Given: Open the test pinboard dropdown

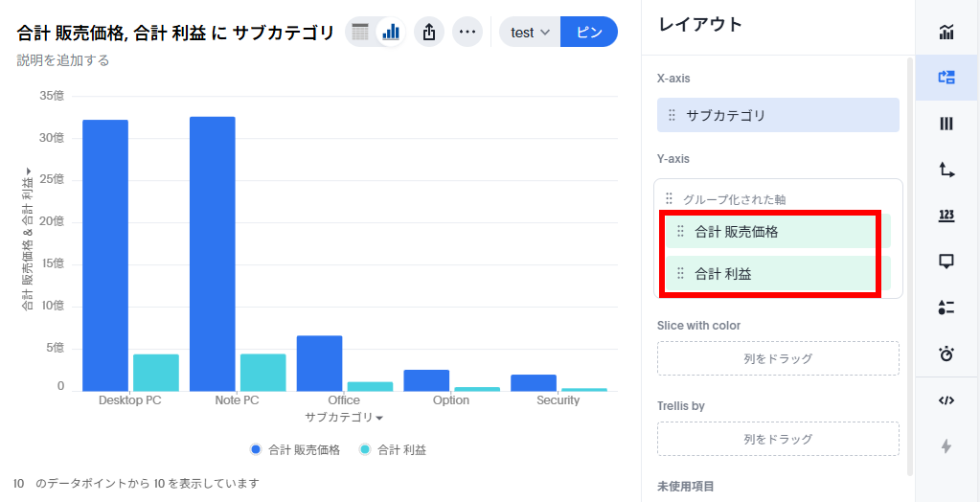Looking at the screenshot, I should tap(530, 32).
